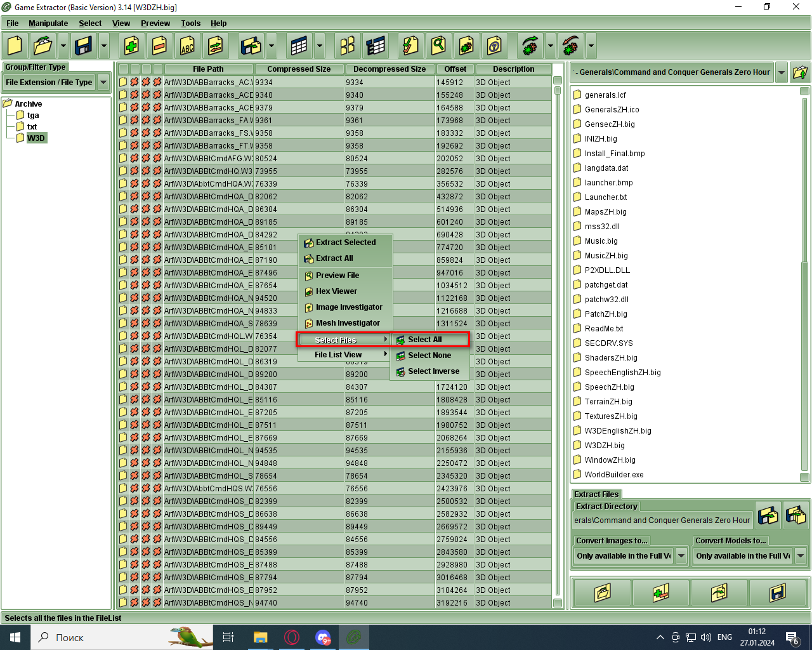Select W3DZH.big in directory list
Viewport: 812px width, 650px height.
(605, 446)
